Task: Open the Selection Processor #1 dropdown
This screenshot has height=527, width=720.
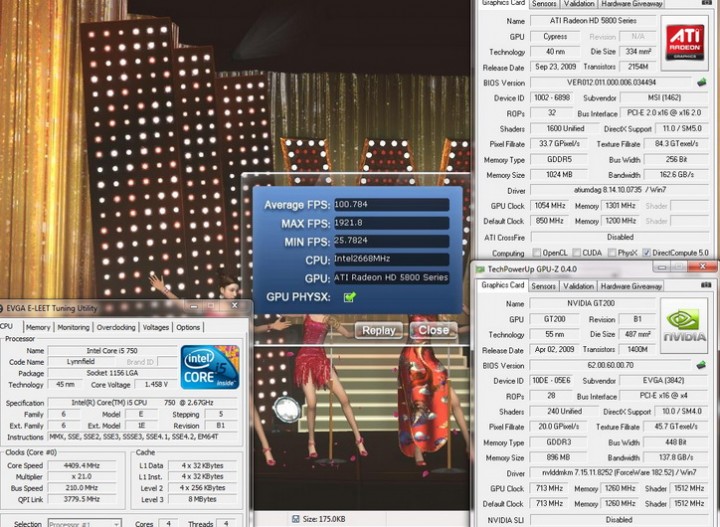Action: (x=84, y=523)
